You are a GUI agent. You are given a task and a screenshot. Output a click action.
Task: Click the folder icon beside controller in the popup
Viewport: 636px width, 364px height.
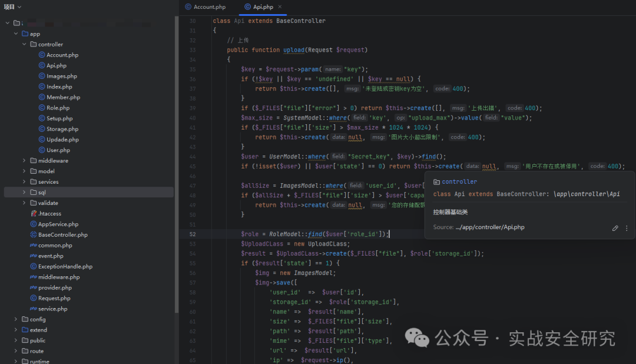pyautogui.click(x=436, y=182)
